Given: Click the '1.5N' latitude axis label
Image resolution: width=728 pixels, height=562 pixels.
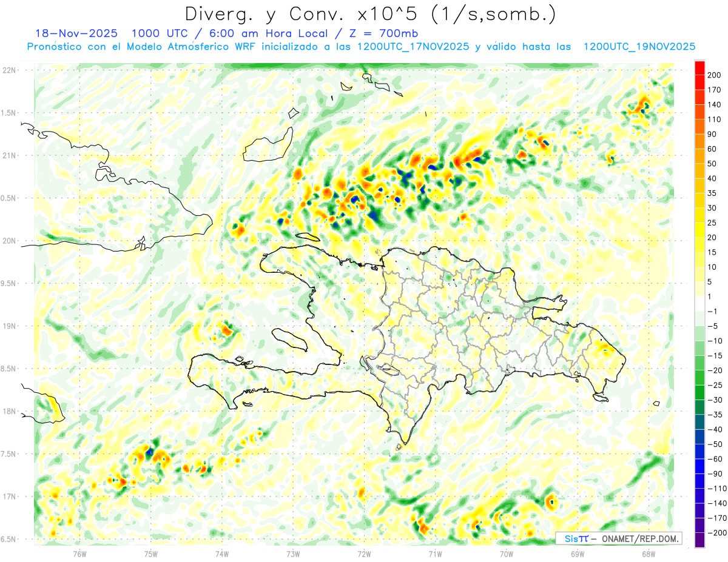Looking at the screenshot, I should tap(8, 113).
